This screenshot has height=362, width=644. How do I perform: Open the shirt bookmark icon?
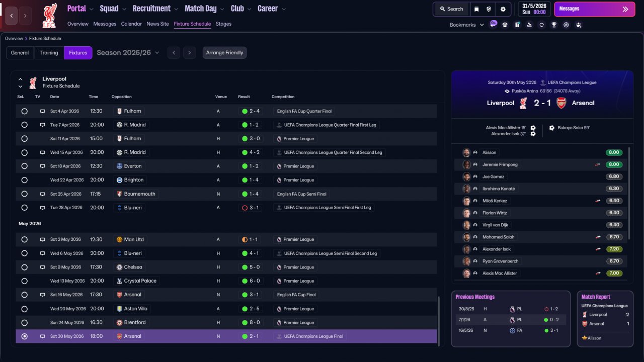coord(505,25)
